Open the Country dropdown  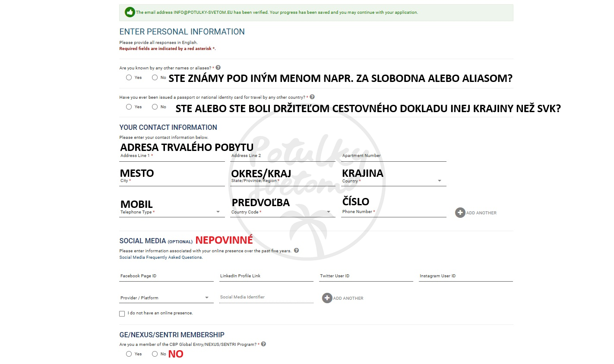(393, 181)
